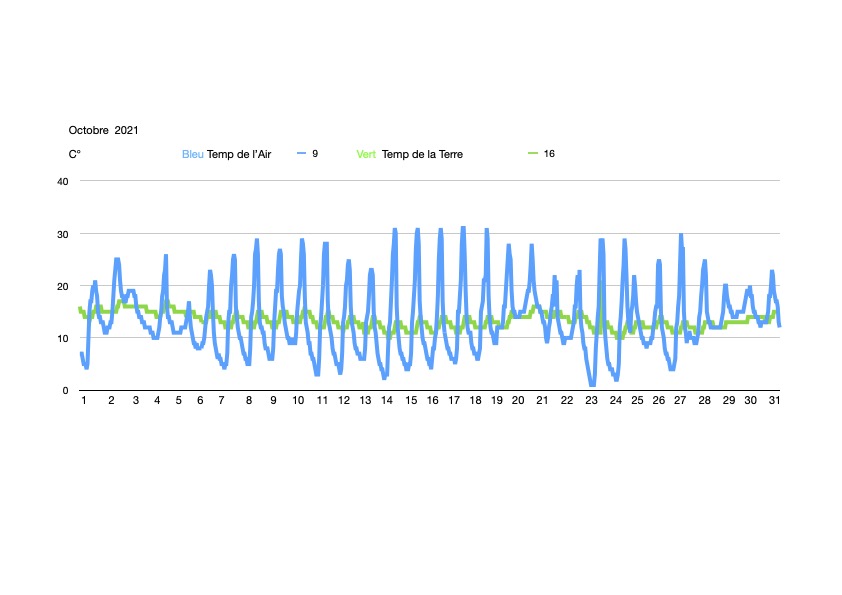
Task: Click the 40 label on vertical axis
Action: pos(62,181)
